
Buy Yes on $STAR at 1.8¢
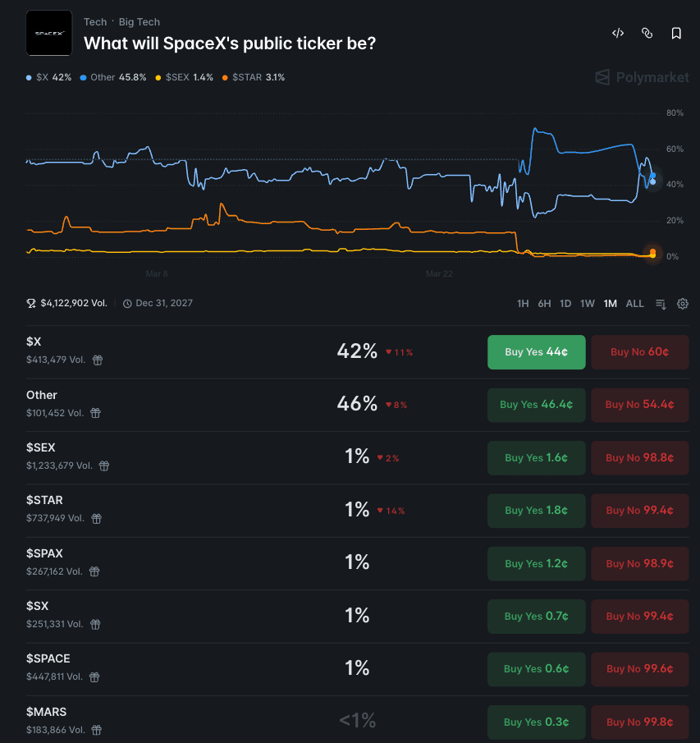536,511
